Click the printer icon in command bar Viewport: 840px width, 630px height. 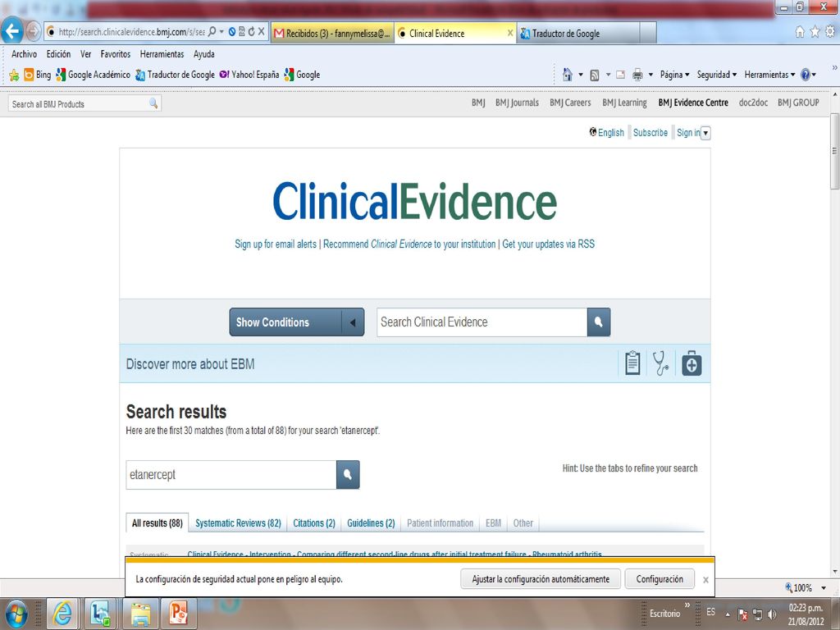coord(637,75)
